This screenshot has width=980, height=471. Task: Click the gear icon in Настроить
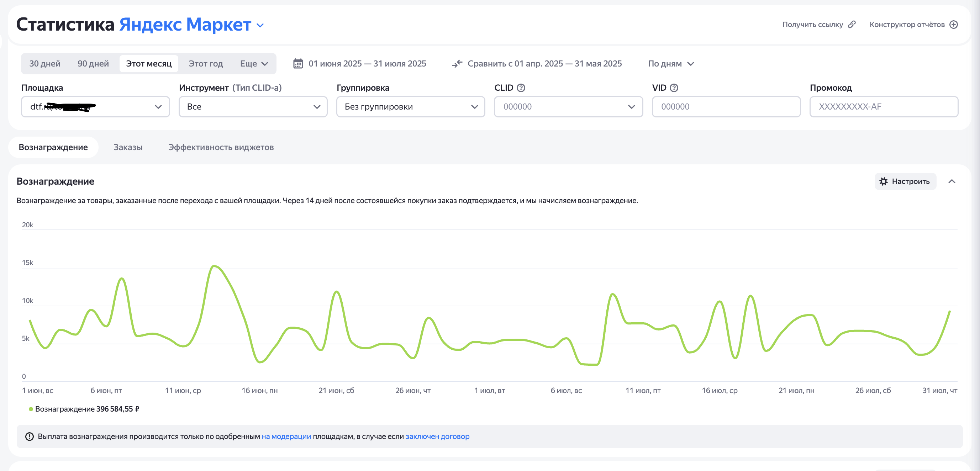tap(884, 181)
